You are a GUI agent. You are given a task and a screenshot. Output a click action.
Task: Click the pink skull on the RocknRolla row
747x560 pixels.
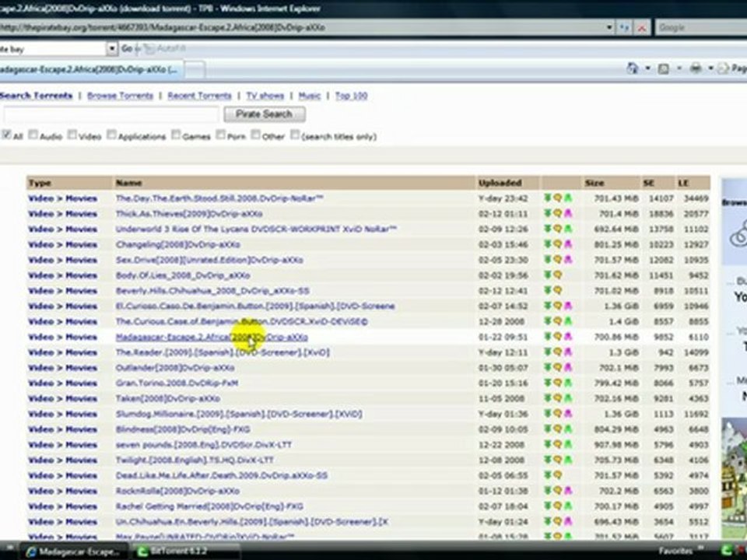tap(568, 491)
